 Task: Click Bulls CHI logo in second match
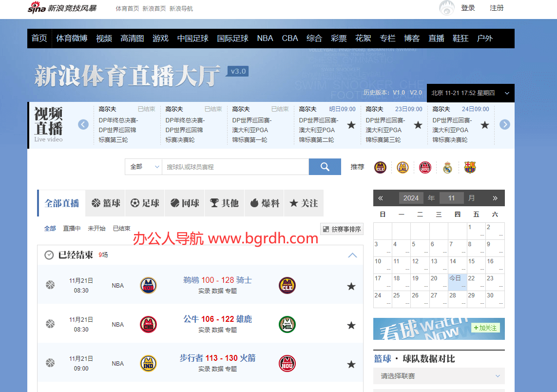[149, 325]
